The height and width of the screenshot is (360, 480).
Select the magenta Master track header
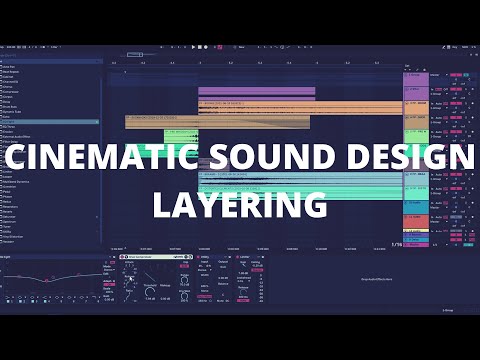click(x=417, y=245)
